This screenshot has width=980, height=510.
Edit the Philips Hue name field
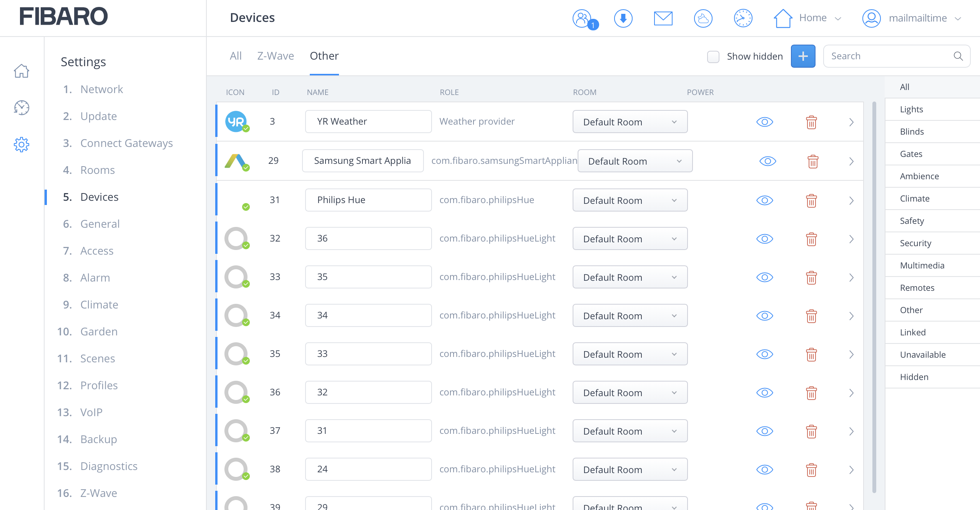(x=368, y=200)
